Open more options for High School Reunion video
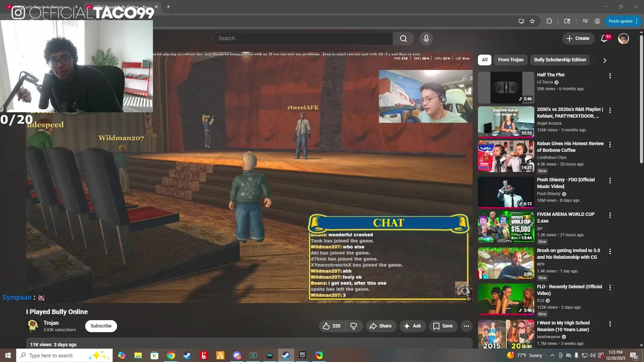The width and height of the screenshot is (644, 362). coord(610,324)
